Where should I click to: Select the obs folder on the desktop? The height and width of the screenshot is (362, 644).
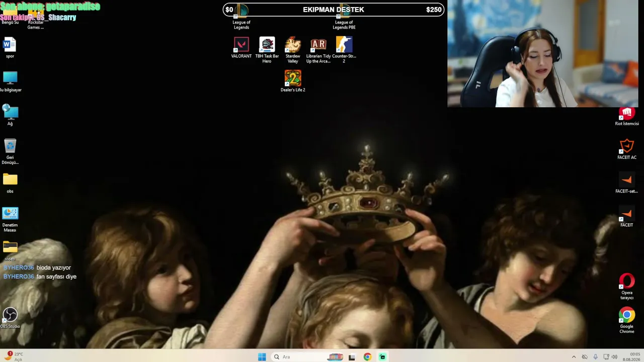click(x=10, y=183)
